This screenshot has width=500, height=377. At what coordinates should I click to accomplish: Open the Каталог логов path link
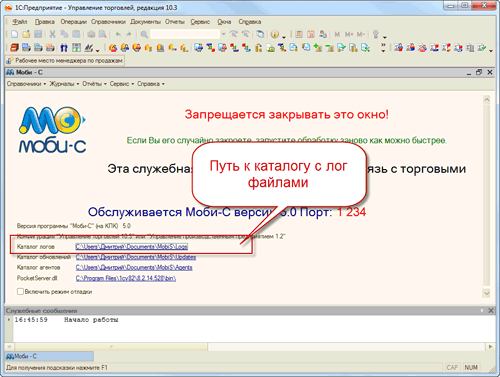coord(132,247)
